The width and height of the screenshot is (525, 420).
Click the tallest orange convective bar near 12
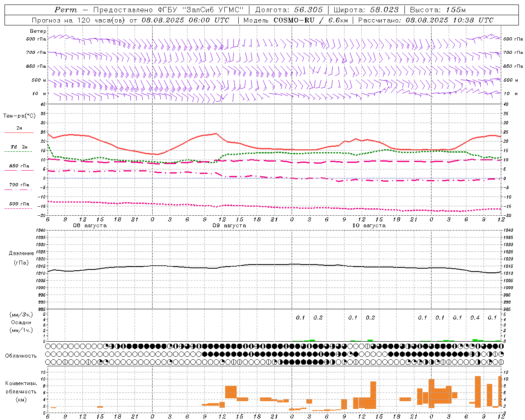pyautogui.click(x=500, y=391)
